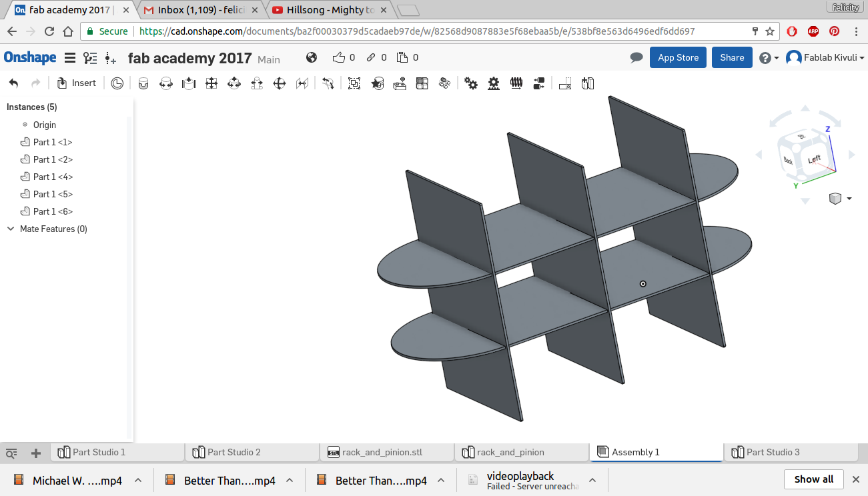This screenshot has height=496, width=868.
Task: Select the Fastened mate tool
Action: pyautogui.click(x=143, y=83)
